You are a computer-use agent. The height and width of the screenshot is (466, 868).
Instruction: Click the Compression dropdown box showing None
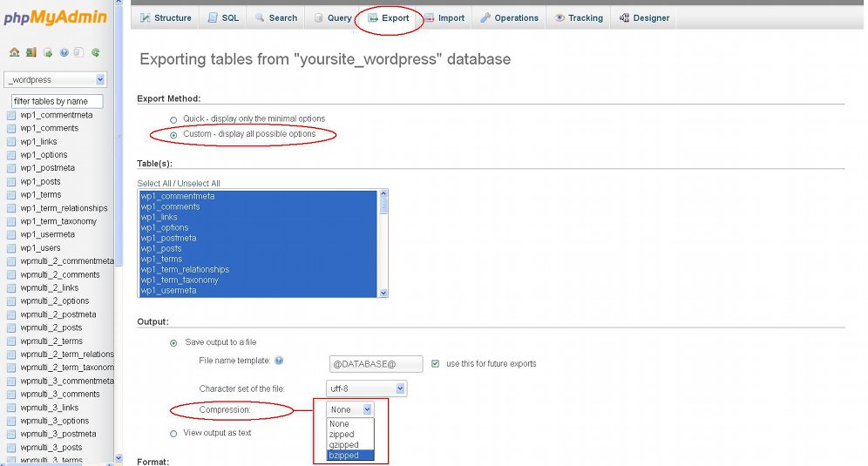click(x=350, y=409)
